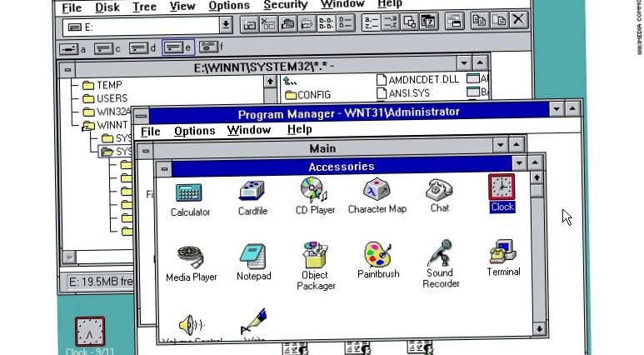The image size is (644, 355).
Task: Switch to network drive f
Action: click(210, 47)
